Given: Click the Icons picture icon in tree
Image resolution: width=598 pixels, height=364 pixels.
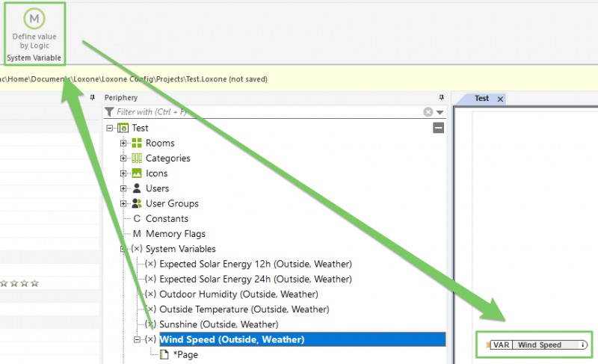Looking at the screenshot, I should point(137,173).
